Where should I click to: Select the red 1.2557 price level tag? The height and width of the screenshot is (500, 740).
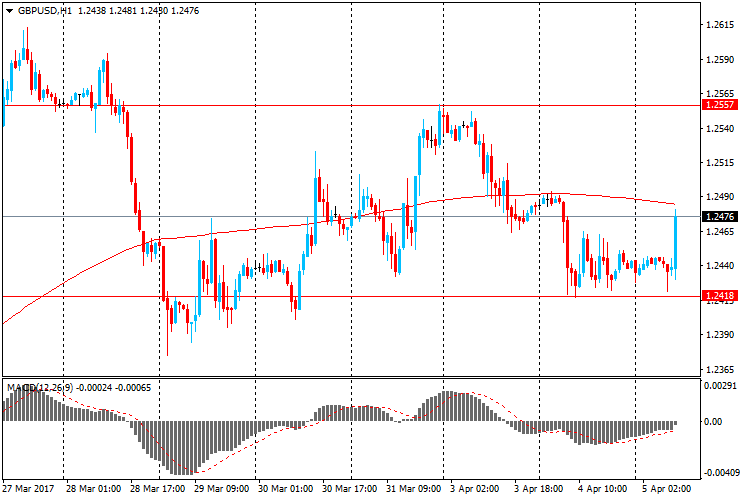coord(720,105)
